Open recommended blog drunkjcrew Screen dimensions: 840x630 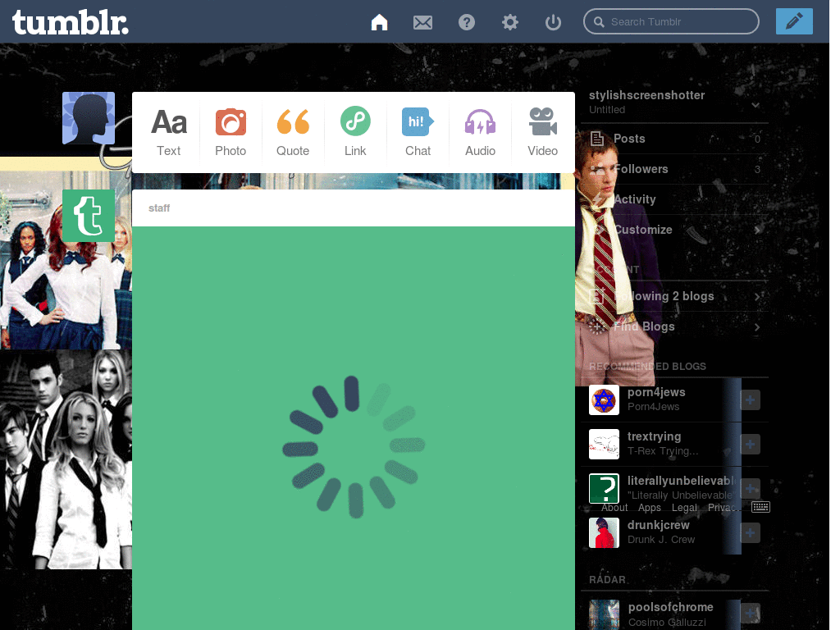point(659,525)
